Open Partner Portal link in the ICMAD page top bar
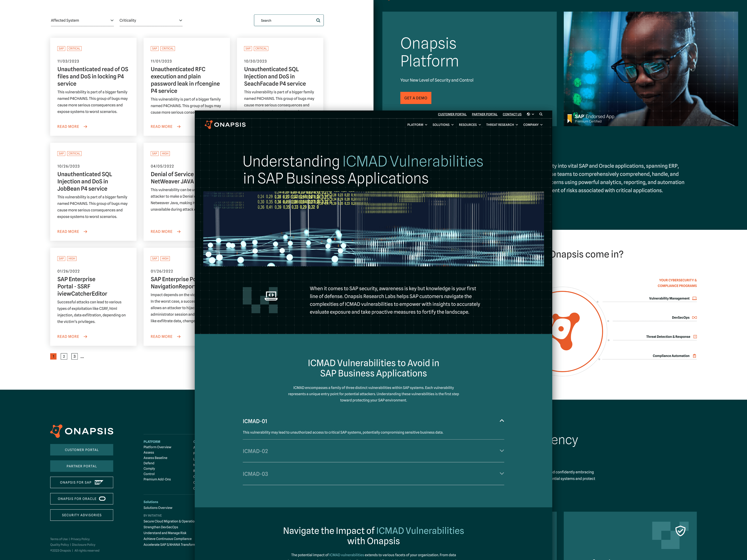747x560 pixels. 484,114
